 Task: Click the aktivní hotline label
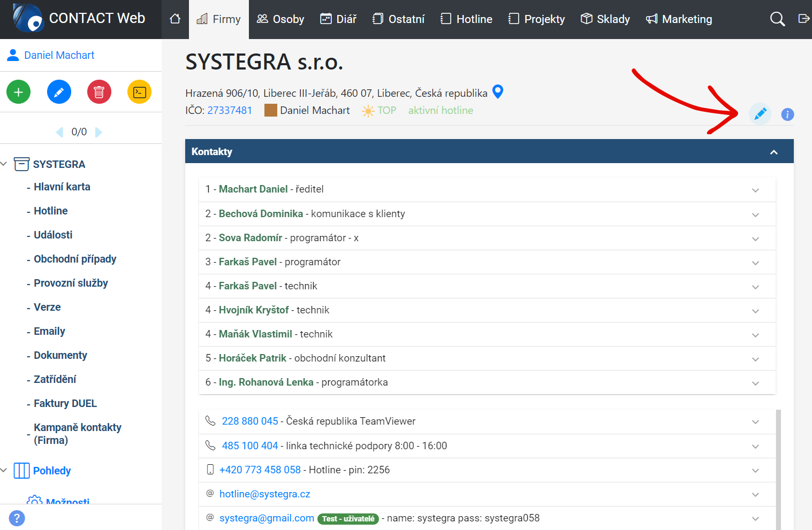[441, 110]
